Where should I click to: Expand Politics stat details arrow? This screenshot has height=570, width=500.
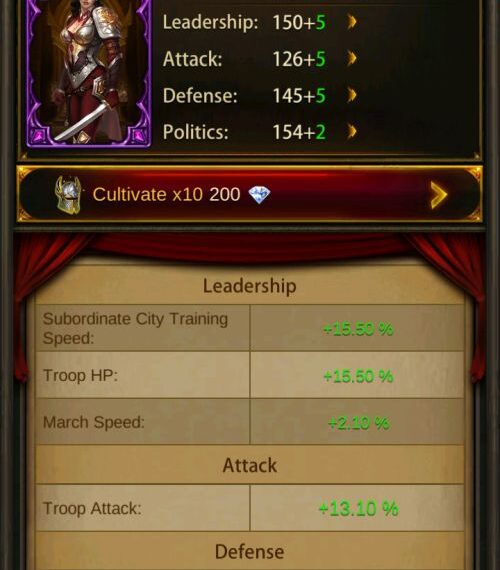(352, 132)
